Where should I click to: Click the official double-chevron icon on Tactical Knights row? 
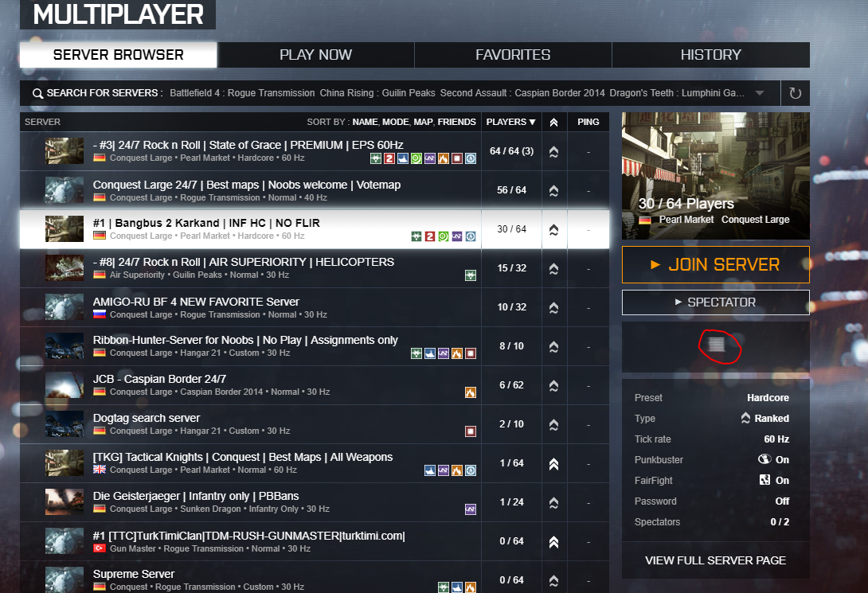[x=553, y=464]
